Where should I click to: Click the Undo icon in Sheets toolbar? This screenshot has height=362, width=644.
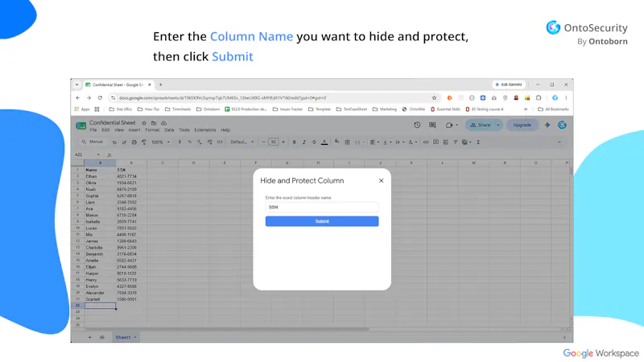pyautogui.click(x=114, y=142)
